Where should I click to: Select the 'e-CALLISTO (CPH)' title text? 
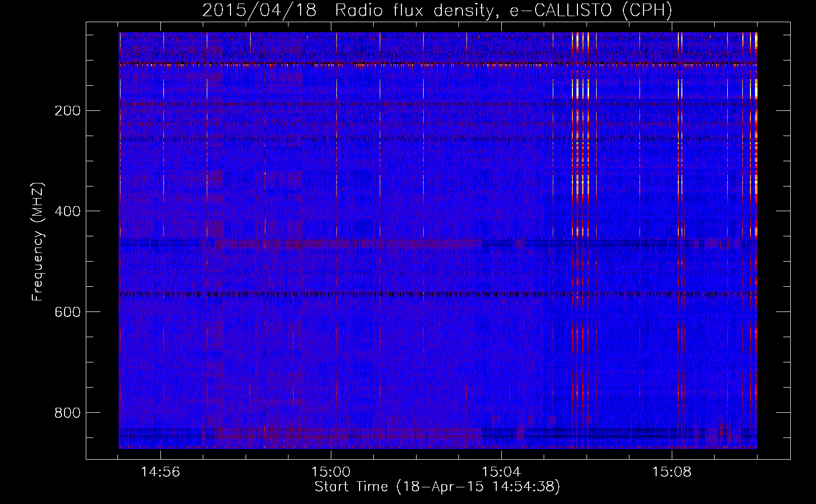[591, 11]
